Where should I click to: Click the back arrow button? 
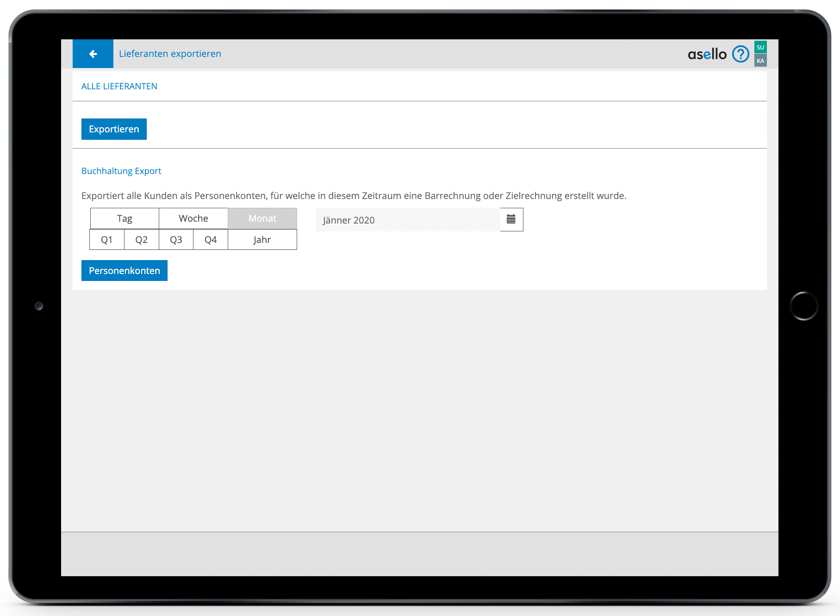[x=93, y=54]
